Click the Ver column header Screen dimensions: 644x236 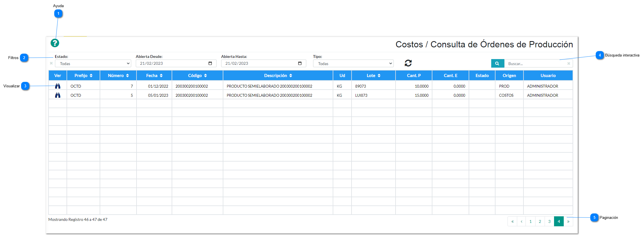tap(58, 76)
